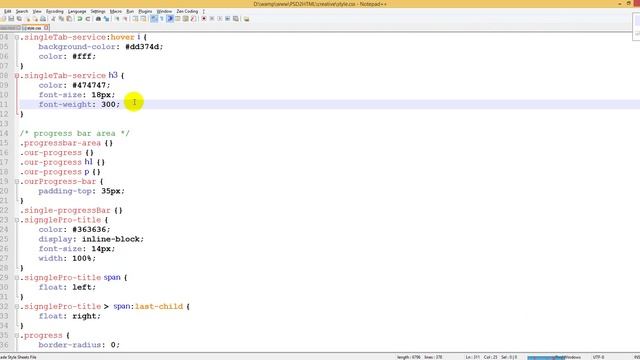Click the Save All toolbar icon
This screenshot has height=360, width=640.
(x=19, y=19)
